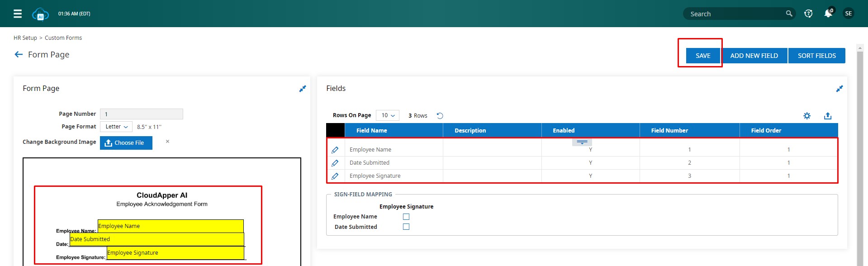The image size is (868, 266).
Task: Refresh the Fields table rows
Action: click(x=440, y=116)
